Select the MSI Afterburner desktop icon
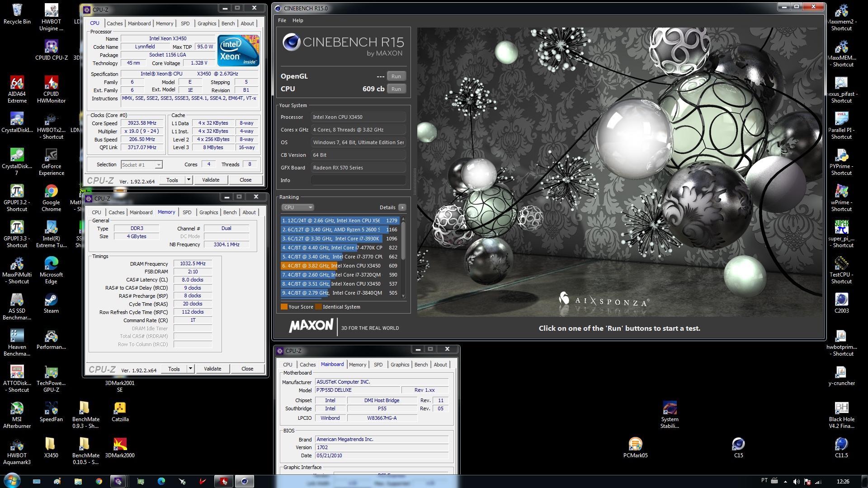 17,415
